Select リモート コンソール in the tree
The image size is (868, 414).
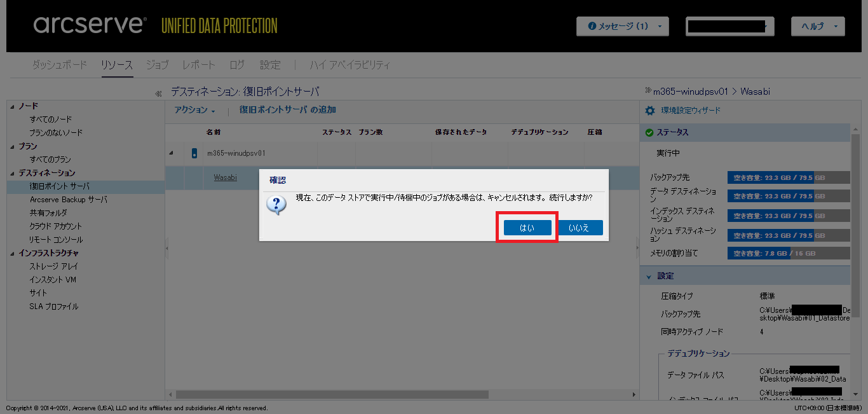(x=56, y=240)
